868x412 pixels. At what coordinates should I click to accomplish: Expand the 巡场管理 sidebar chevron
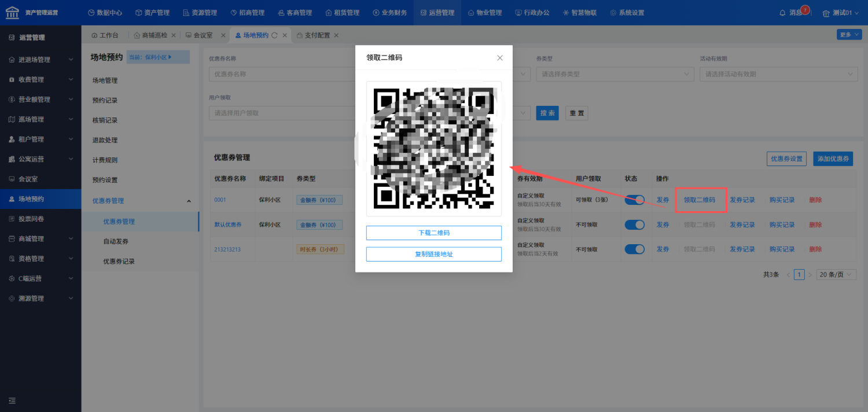(71, 120)
